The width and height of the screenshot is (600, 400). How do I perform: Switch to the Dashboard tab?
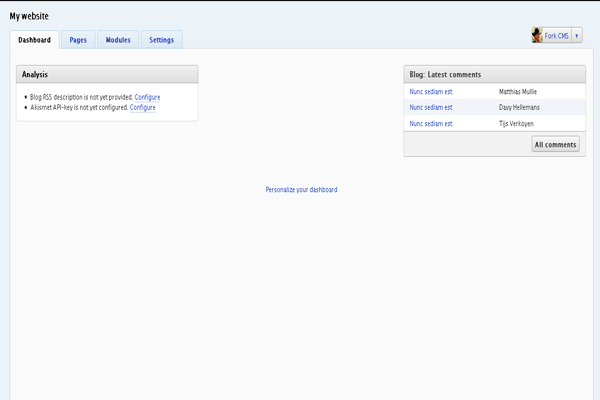coord(34,40)
